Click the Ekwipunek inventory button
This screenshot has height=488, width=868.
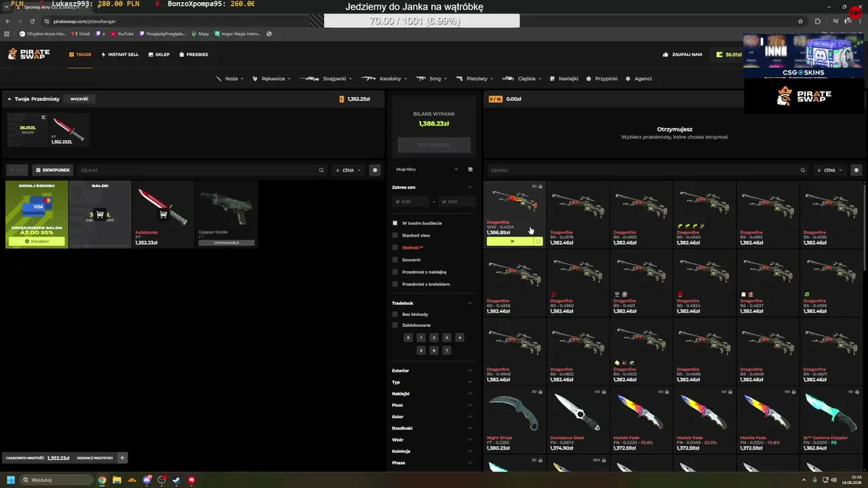53,170
